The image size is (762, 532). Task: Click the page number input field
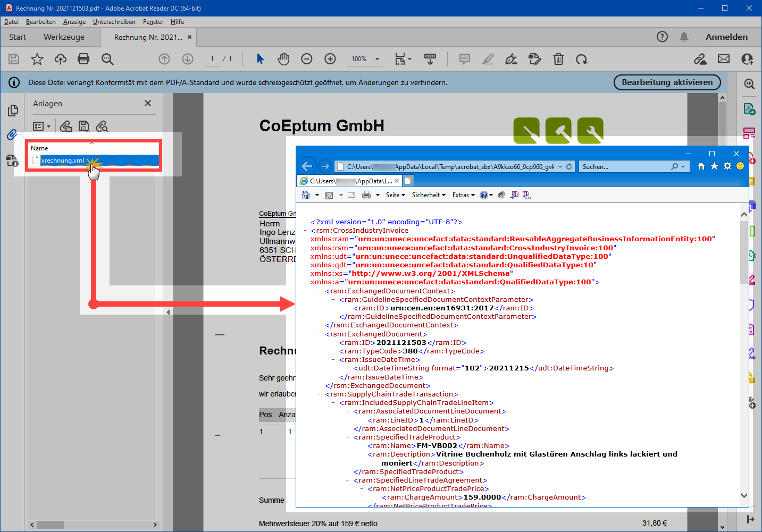point(212,59)
